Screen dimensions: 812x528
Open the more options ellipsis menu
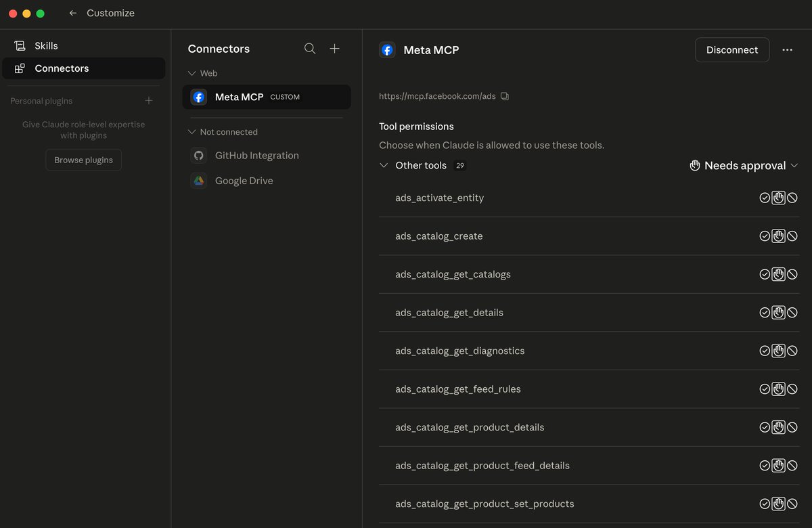click(x=787, y=50)
